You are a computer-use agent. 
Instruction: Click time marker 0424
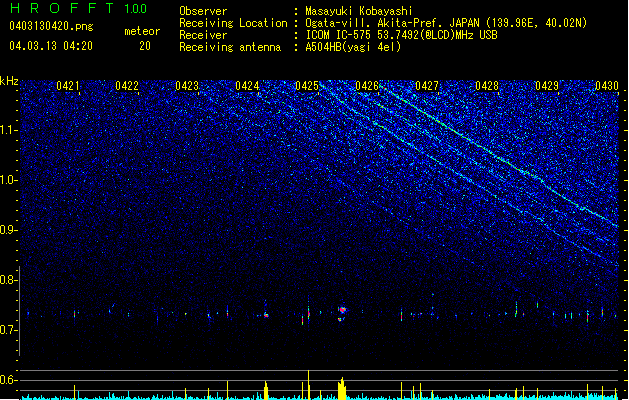247,86
